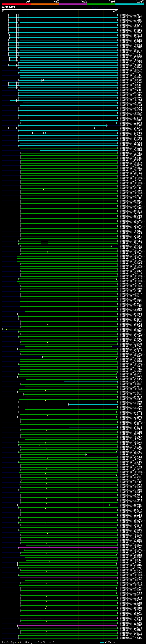Click the UniRef100_Q39640 label

pos(131,53)
